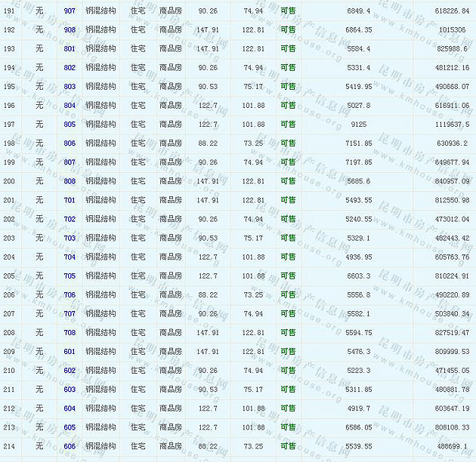Click the 可售 status in row 197

(288, 124)
